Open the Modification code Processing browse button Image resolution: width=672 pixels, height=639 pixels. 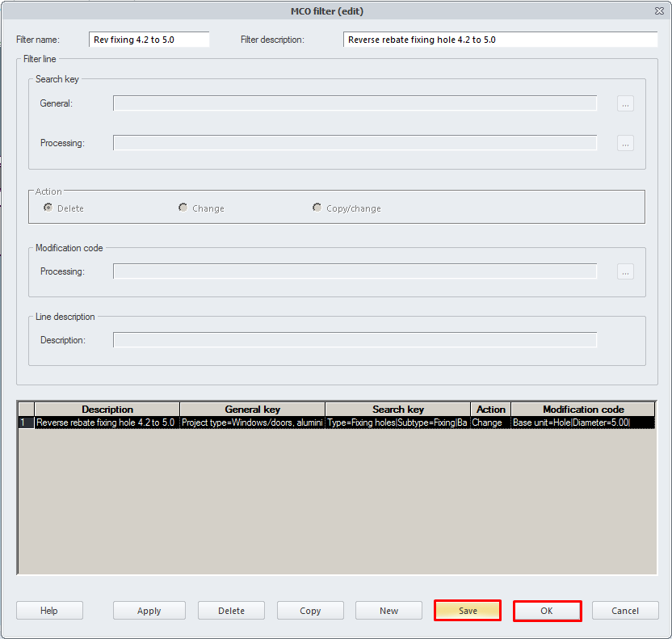tap(625, 271)
